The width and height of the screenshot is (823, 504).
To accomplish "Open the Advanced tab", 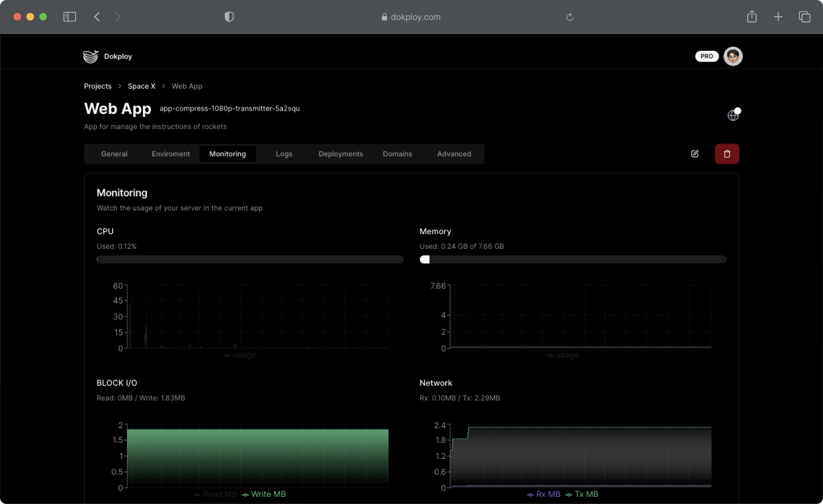I will pos(454,154).
